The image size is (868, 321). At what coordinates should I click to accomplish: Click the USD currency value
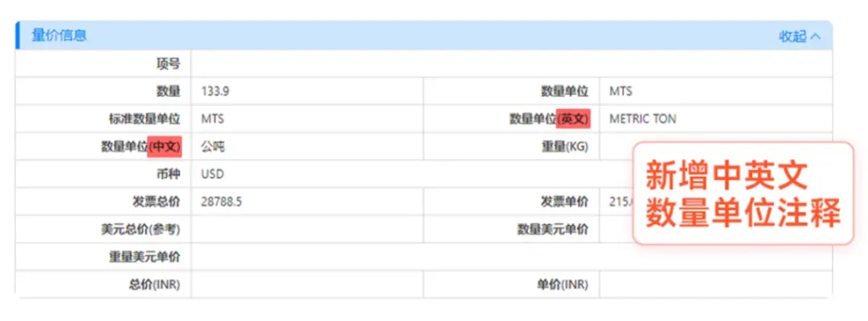[x=212, y=174]
